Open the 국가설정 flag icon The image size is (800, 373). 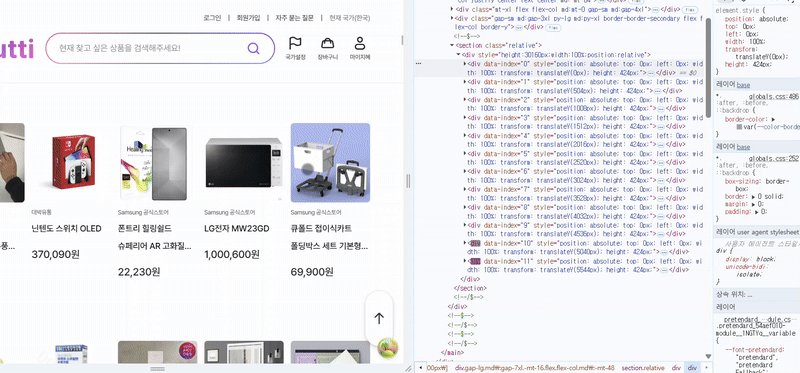(295, 43)
